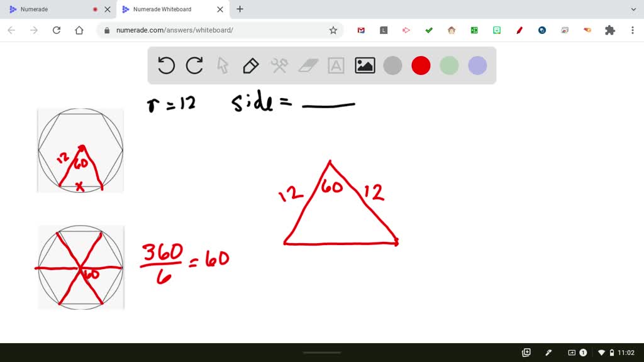
Task: Open the tab search chevron at top right
Action: (634, 9)
